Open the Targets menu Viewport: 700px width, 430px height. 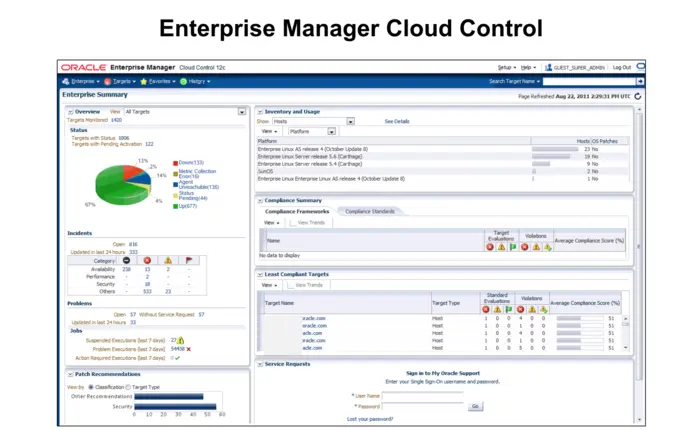124,81
